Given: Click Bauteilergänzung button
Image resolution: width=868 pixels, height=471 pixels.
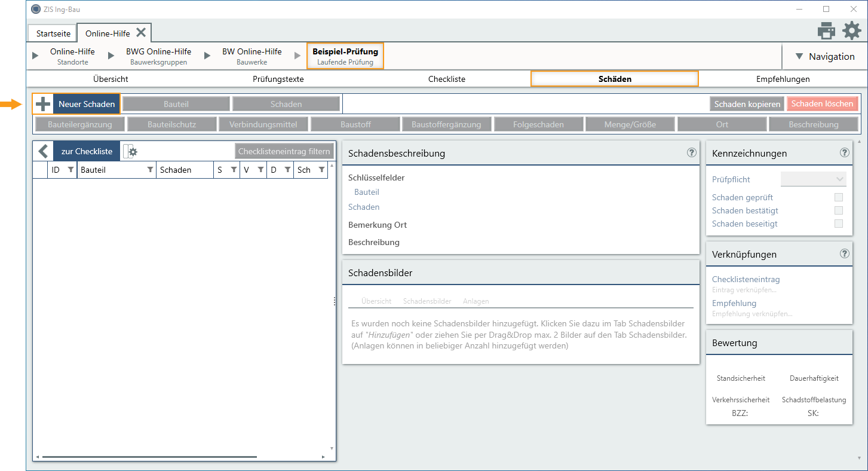Looking at the screenshot, I should tap(80, 124).
